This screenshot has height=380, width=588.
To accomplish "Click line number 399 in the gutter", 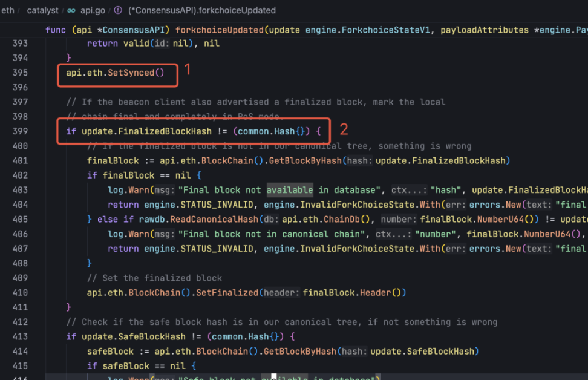I will coord(19,131).
